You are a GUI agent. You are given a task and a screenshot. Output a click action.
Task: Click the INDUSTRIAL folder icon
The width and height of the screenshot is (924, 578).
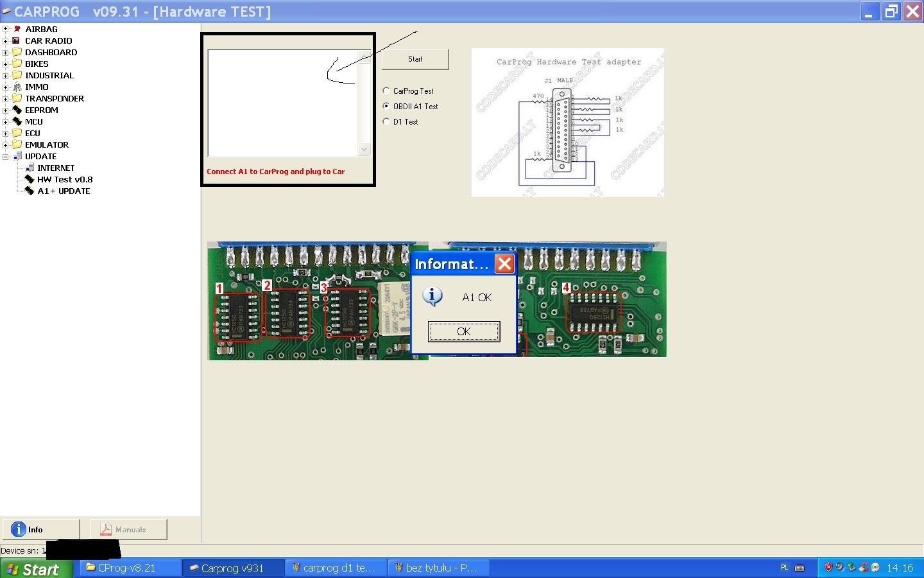point(17,75)
